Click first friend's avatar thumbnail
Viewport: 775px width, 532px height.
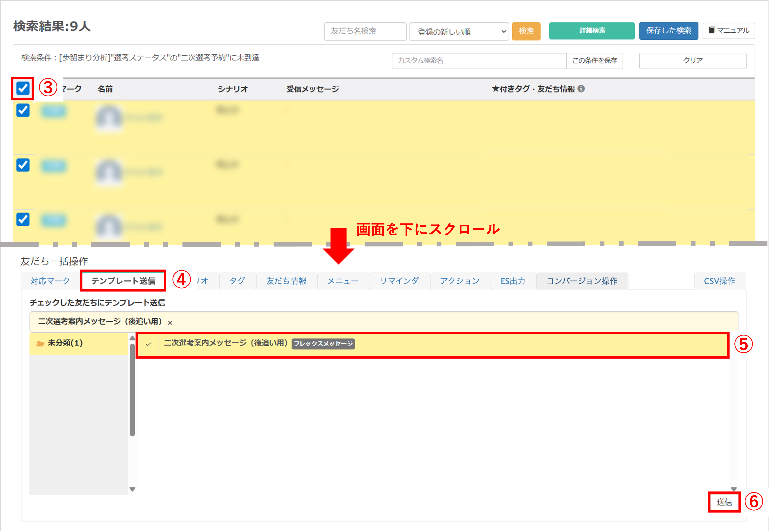(109, 118)
